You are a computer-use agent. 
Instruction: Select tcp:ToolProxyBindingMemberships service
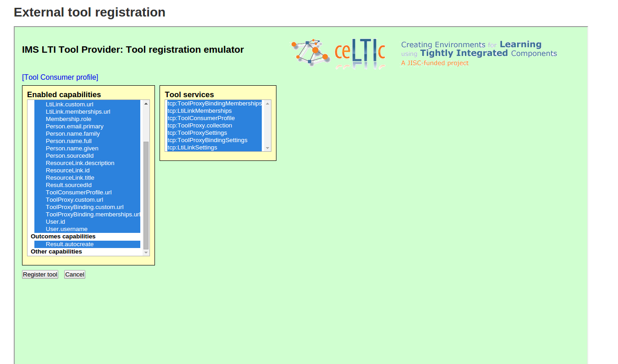215,103
